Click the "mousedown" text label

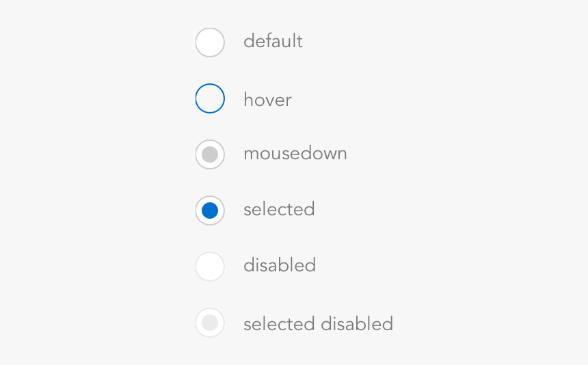[x=295, y=154]
